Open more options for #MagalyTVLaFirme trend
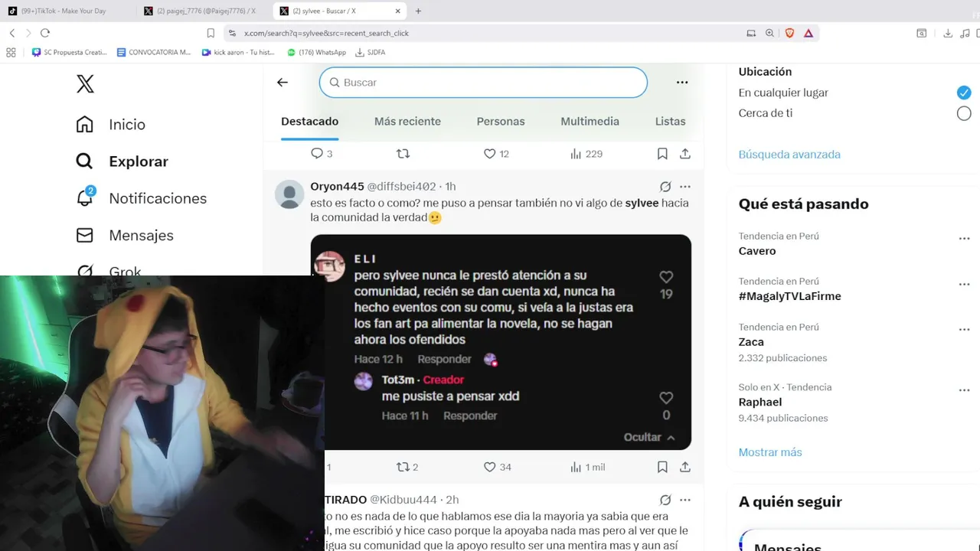The image size is (980, 551). [x=965, y=284]
